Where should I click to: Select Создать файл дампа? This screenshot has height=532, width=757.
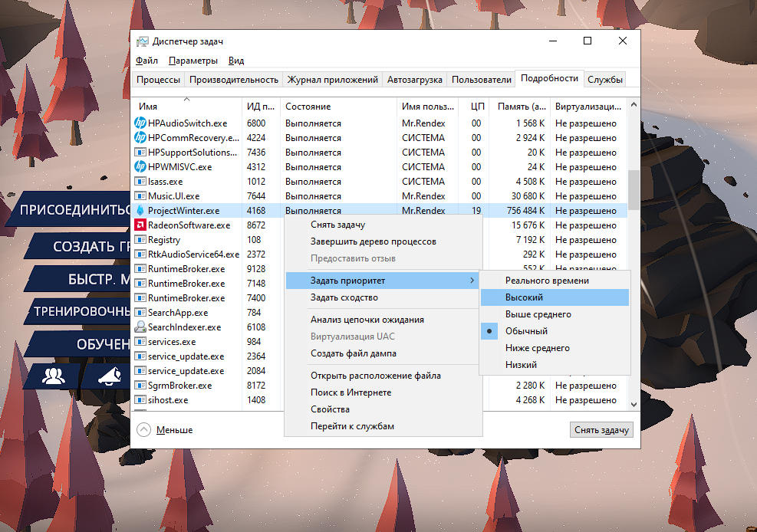(x=383, y=353)
